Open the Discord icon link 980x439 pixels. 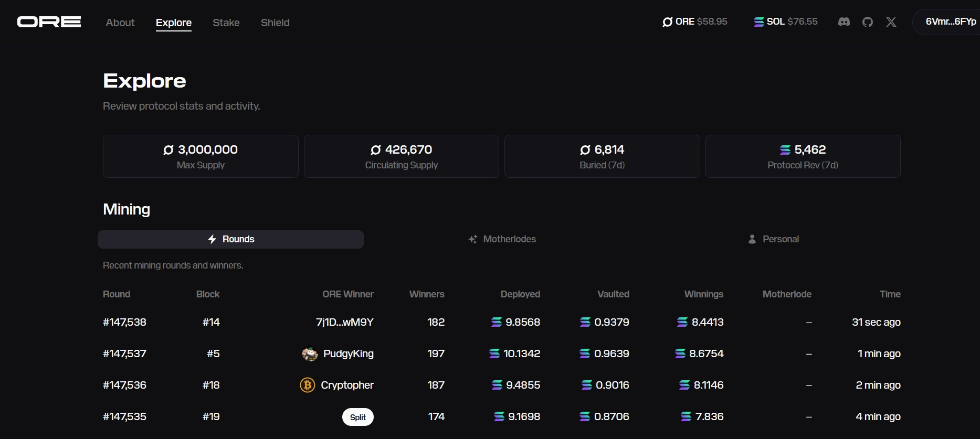pyautogui.click(x=844, y=22)
